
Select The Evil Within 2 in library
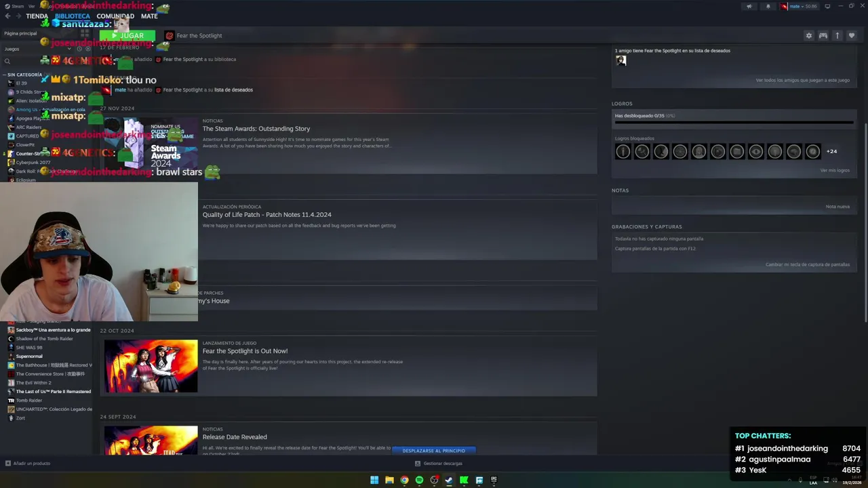click(33, 383)
